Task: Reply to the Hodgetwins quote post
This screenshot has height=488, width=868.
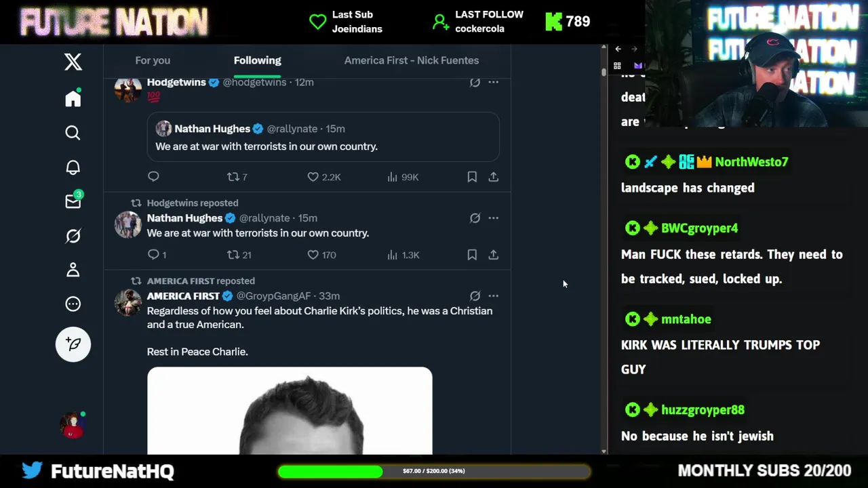Action: click(153, 177)
